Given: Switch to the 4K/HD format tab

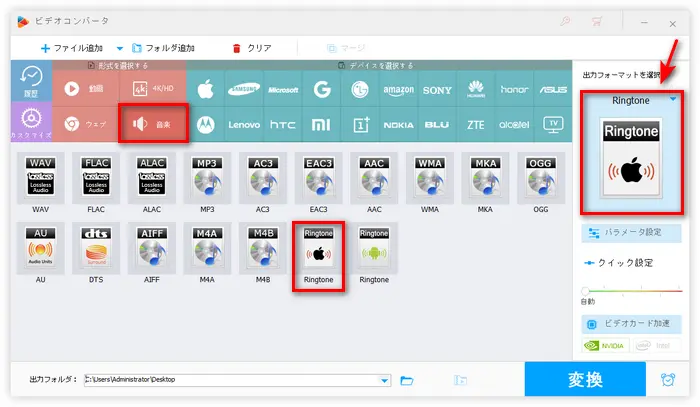Looking at the screenshot, I should (x=150, y=89).
